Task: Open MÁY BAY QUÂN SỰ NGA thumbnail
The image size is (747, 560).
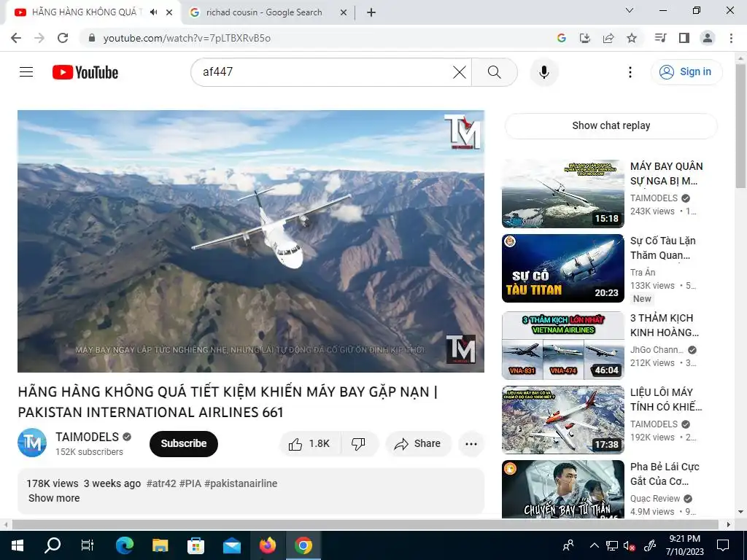Action: (x=563, y=194)
